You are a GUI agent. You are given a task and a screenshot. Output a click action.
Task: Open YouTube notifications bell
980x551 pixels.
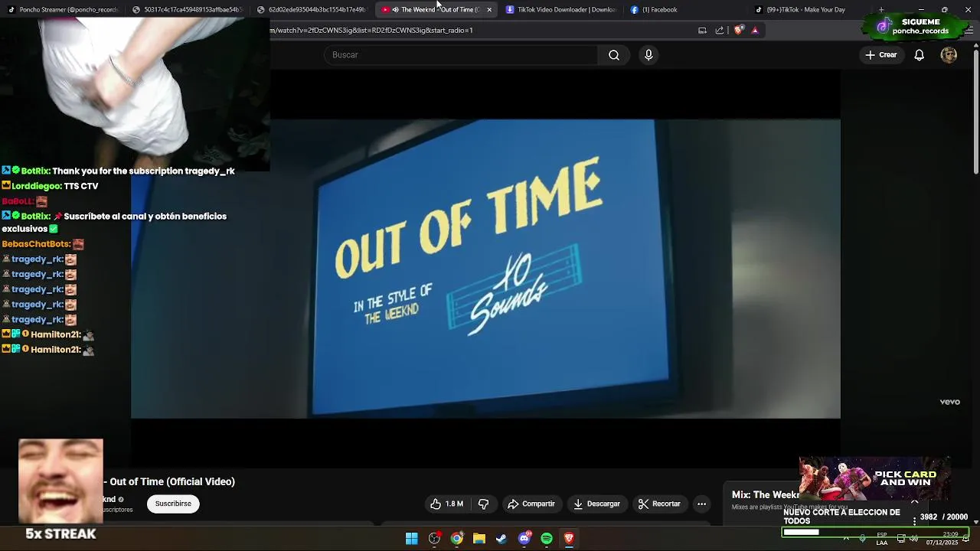click(x=919, y=55)
